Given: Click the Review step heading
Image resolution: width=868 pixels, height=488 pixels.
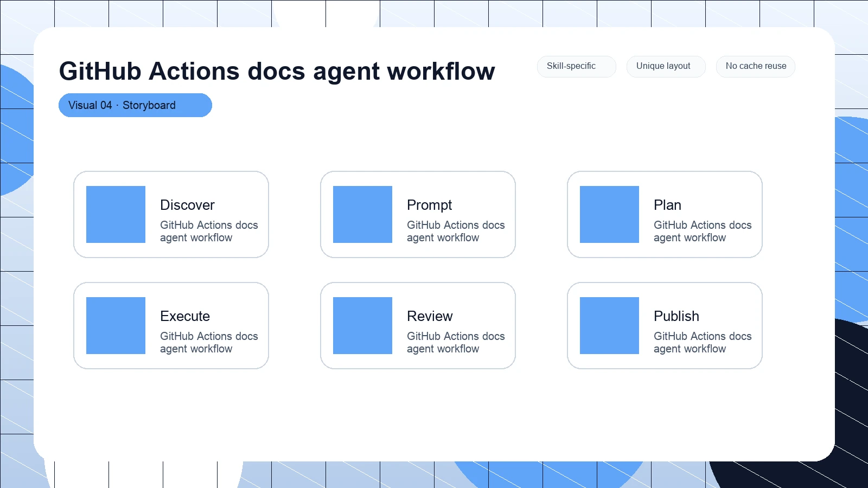Looking at the screenshot, I should (x=430, y=316).
